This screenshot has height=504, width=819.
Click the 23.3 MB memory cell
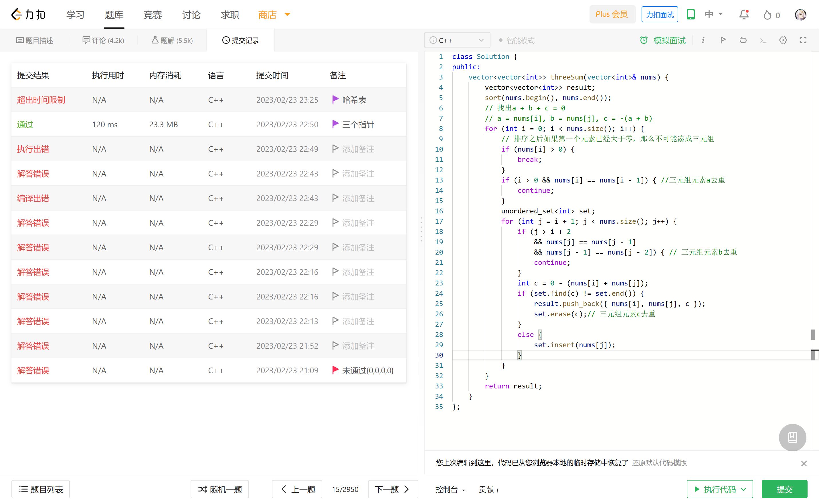click(x=163, y=124)
